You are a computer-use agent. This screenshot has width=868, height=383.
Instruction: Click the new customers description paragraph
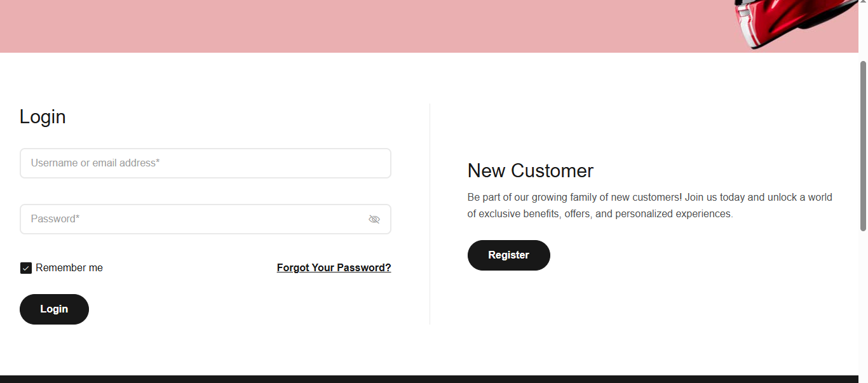(x=649, y=206)
